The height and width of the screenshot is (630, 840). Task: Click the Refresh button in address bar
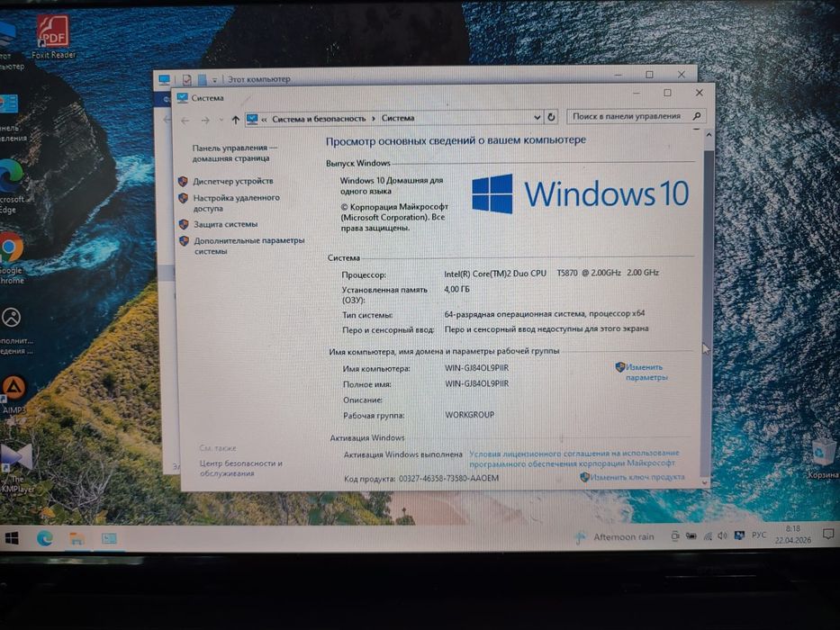click(x=551, y=117)
